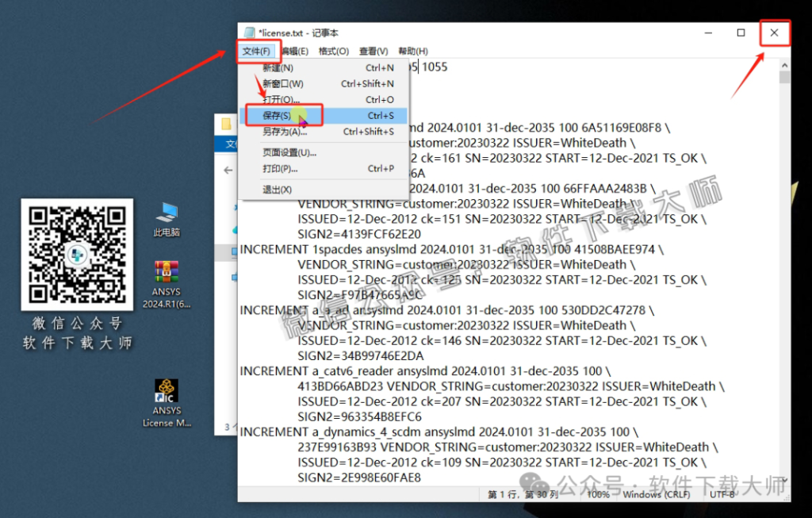Click the folder icon in the Explorer title bar
Screen dimensions: 812x518
[227, 125]
